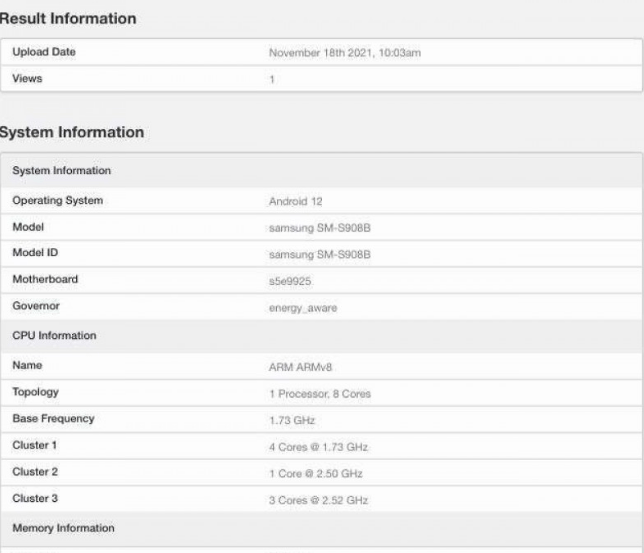Click the '3 Cores @ 2.52 GHz' value
Image resolution: width=644 pixels, height=553 pixels.
318,500
